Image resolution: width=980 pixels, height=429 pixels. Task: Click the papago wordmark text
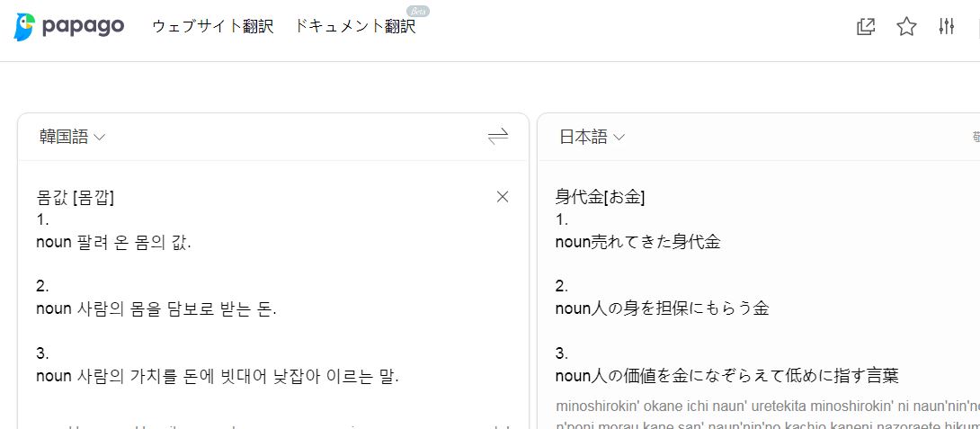pyautogui.click(x=85, y=26)
